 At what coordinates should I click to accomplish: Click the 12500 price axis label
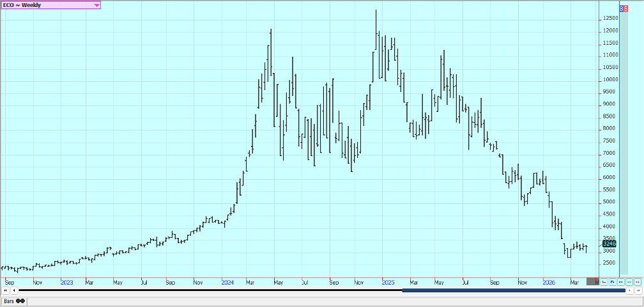(610, 19)
